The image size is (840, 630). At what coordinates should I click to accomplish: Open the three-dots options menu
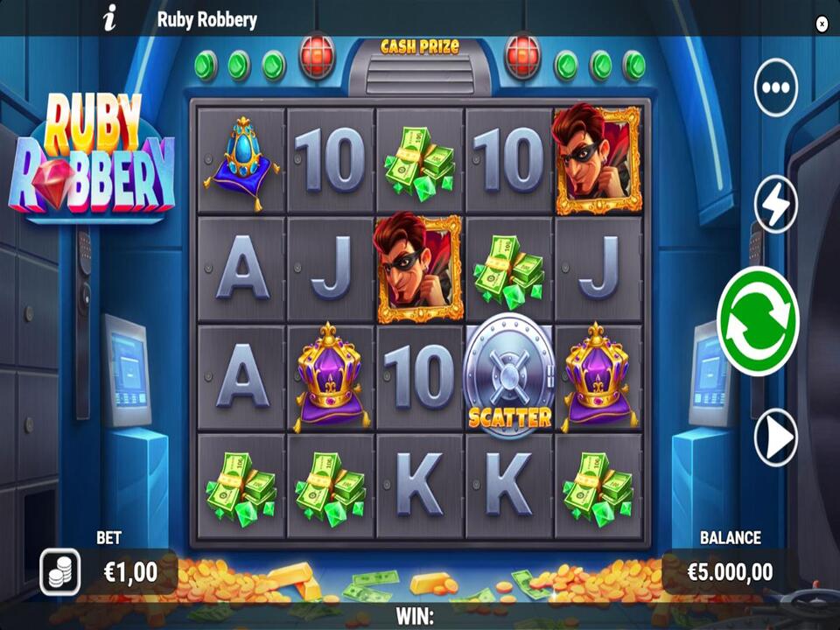point(776,87)
